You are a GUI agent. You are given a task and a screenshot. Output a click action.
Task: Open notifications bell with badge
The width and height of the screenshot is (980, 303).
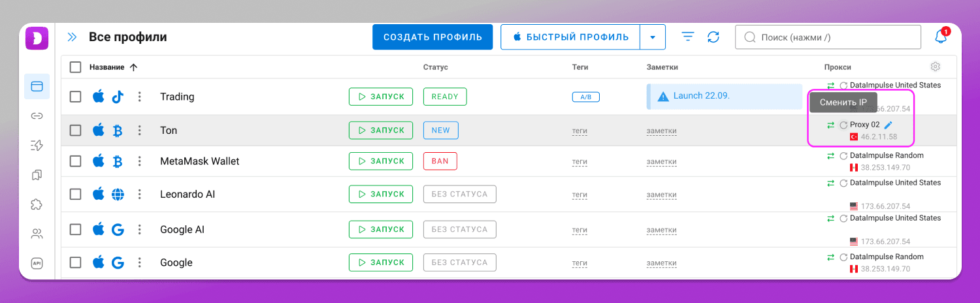tap(941, 37)
